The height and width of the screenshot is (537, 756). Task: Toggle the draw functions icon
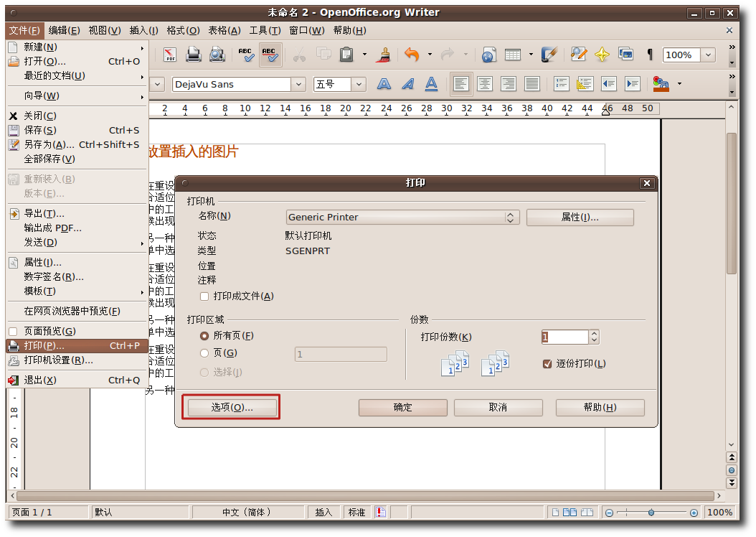tap(549, 55)
